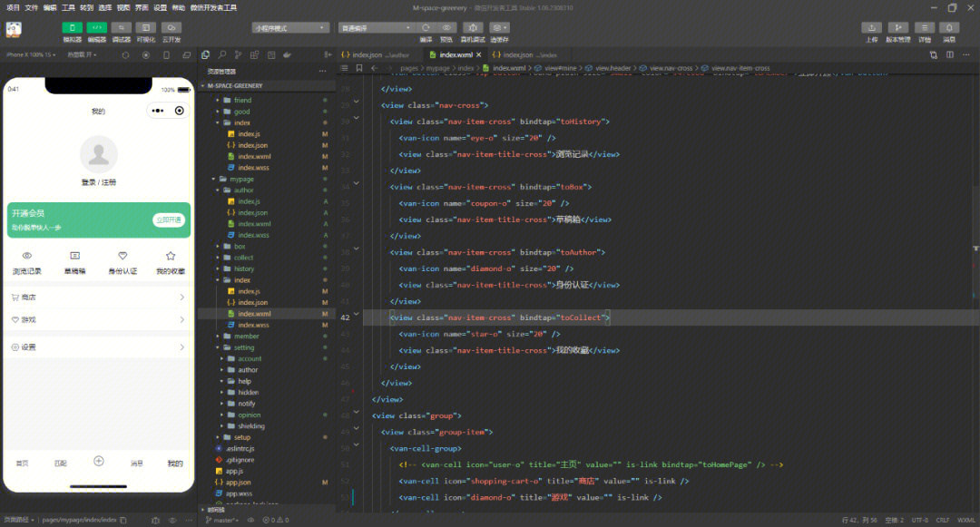Tap 登录 / 注册 in the simulator
980x527 pixels.
[x=99, y=182]
